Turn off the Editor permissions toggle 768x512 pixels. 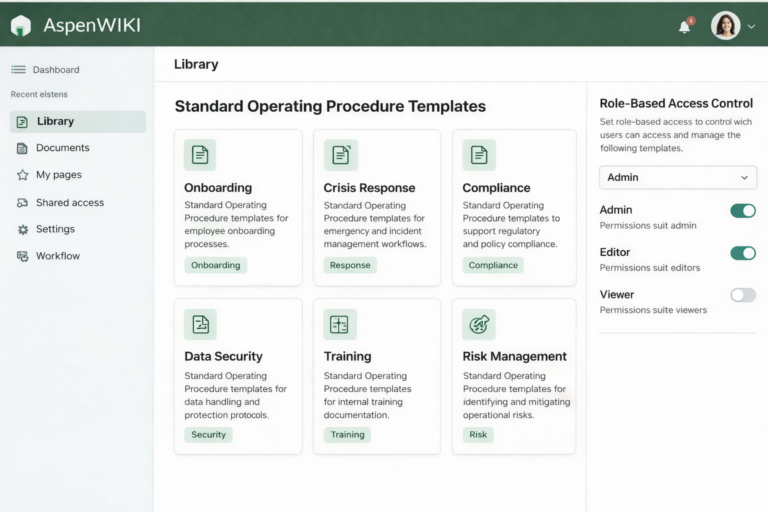pyautogui.click(x=743, y=253)
